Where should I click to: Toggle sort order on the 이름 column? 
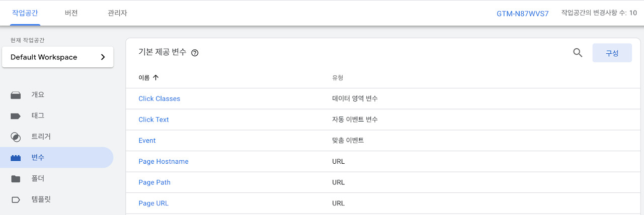(148, 78)
